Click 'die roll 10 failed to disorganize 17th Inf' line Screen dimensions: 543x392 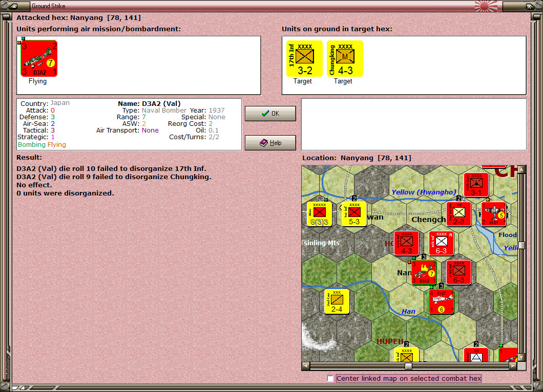pyautogui.click(x=111, y=168)
